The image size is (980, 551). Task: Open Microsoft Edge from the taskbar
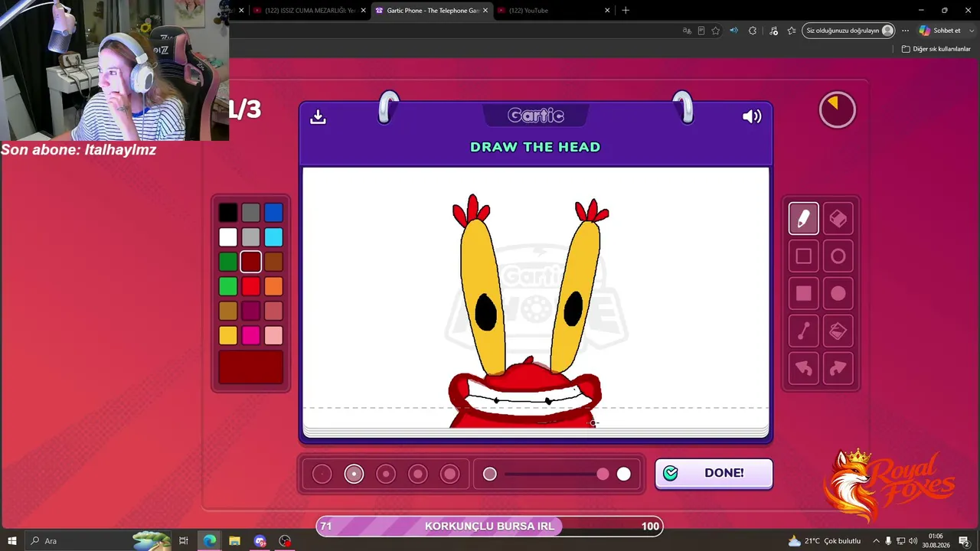[x=209, y=541]
